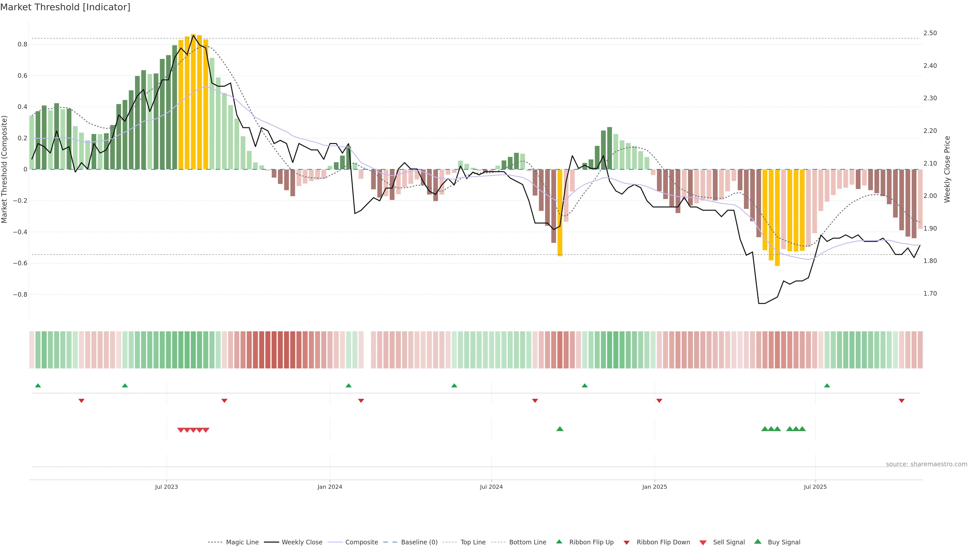
Task: Click the Buy Signal legend marker
Action: (757, 542)
